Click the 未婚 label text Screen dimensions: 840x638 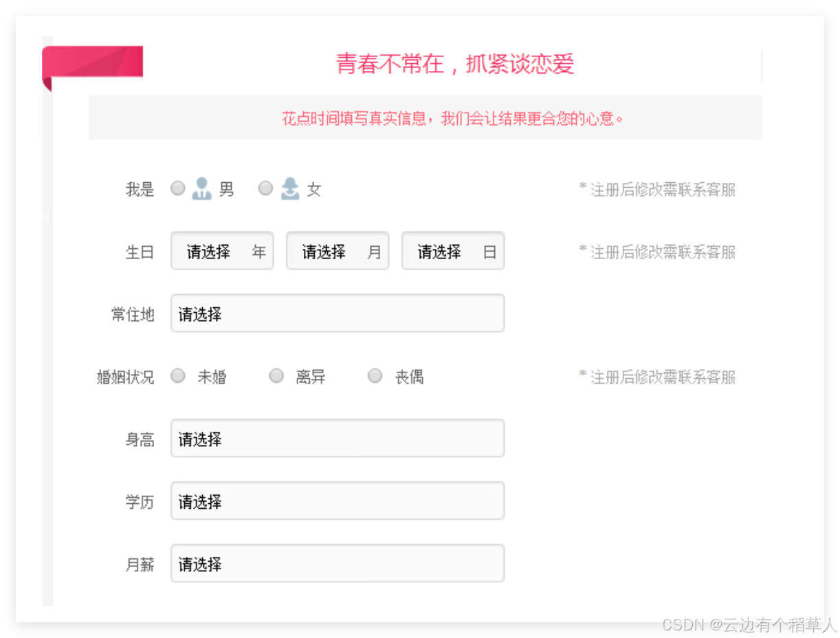tap(212, 377)
